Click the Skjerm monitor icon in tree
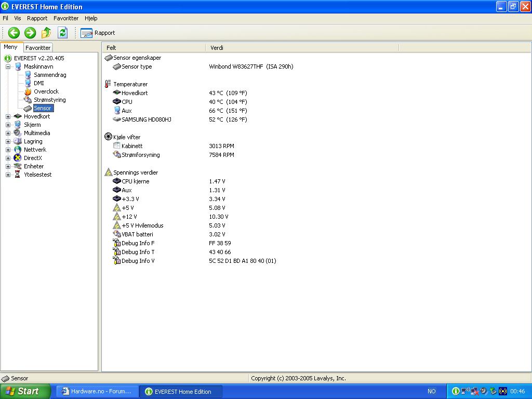532x399 pixels. pyautogui.click(x=18, y=125)
